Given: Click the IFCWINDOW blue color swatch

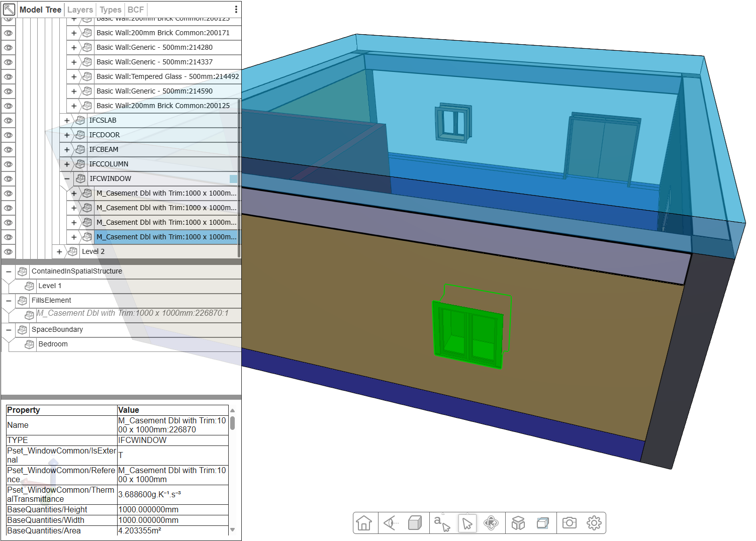Looking at the screenshot, I should pos(233,179).
